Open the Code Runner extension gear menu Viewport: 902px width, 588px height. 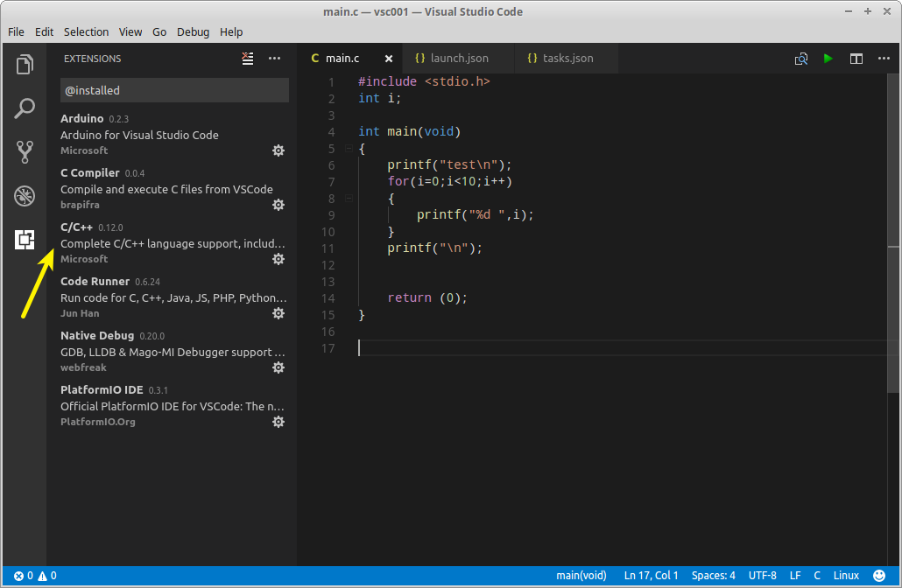278,313
